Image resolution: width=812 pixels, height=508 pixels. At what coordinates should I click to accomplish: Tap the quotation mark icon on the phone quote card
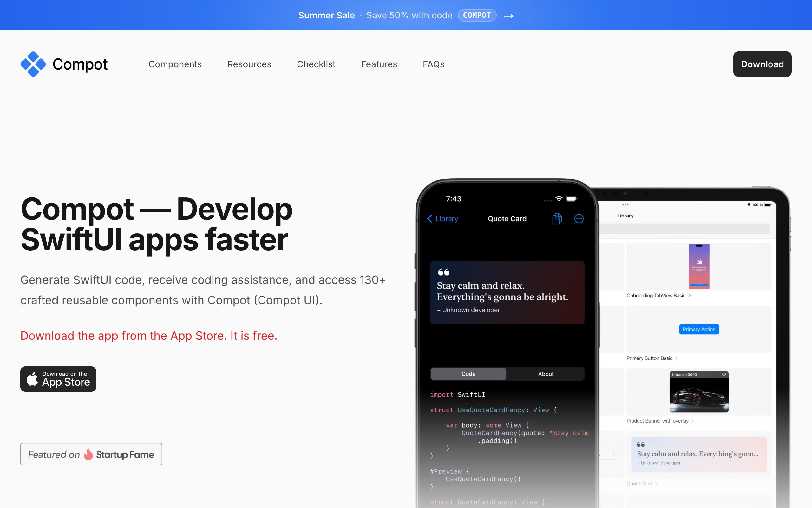click(x=443, y=272)
